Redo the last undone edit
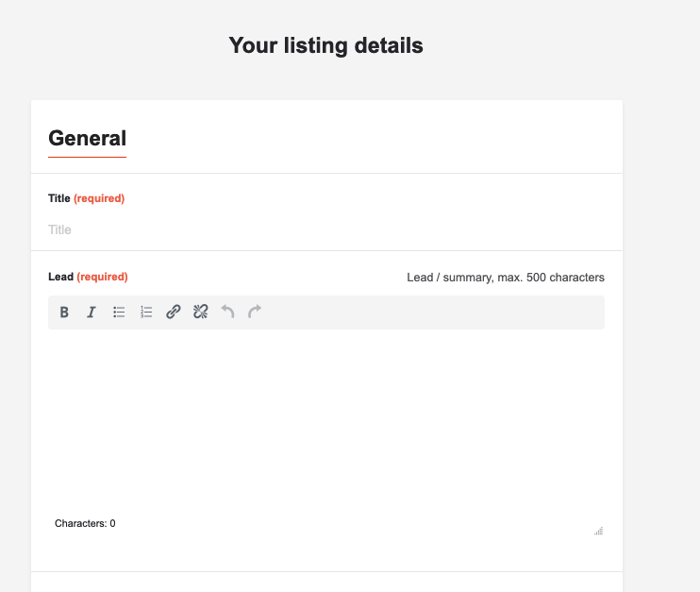 pyautogui.click(x=255, y=312)
